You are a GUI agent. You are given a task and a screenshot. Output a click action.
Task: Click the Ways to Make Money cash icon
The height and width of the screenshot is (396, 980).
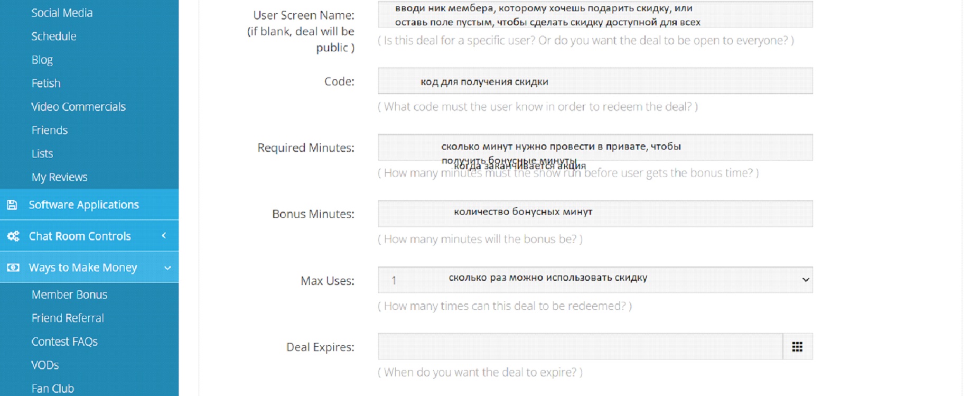point(13,268)
